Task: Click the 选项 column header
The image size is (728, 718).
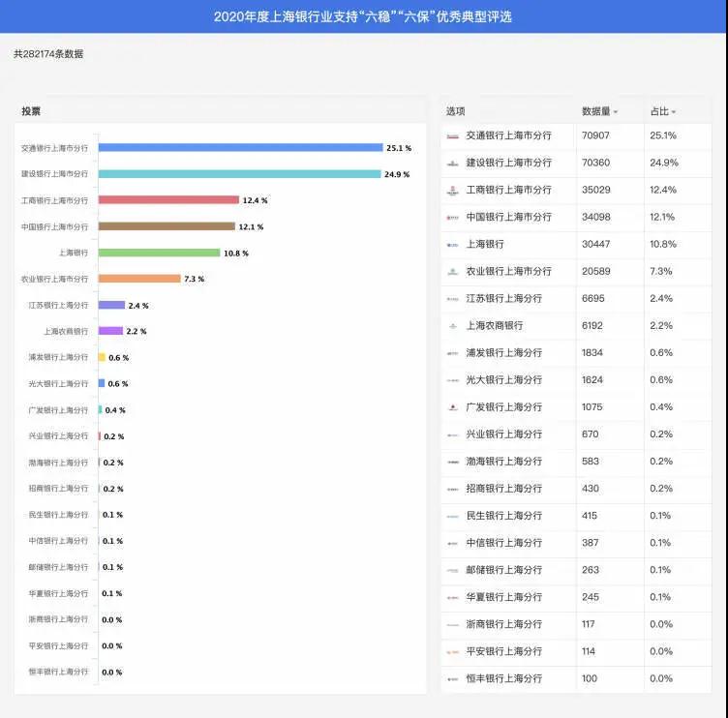Action: click(456, 111)
